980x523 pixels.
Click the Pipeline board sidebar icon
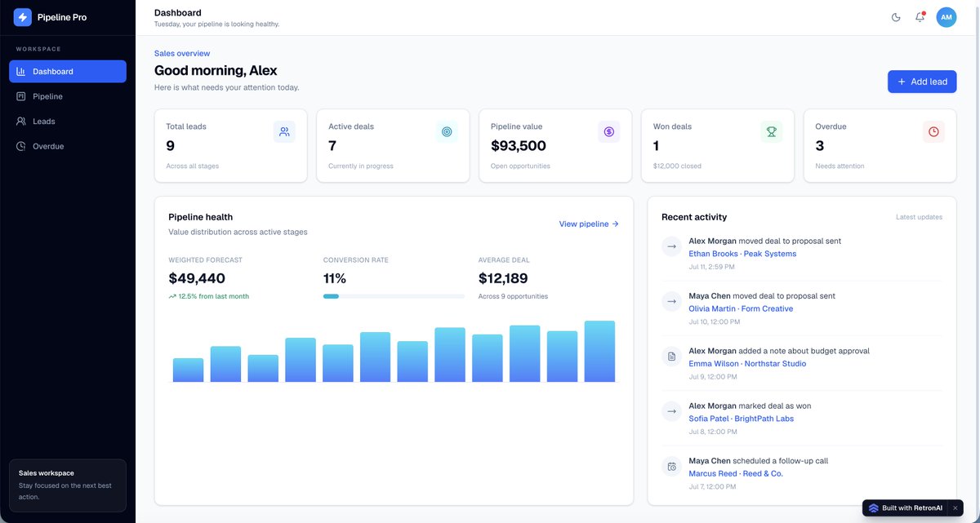point(21,96)
